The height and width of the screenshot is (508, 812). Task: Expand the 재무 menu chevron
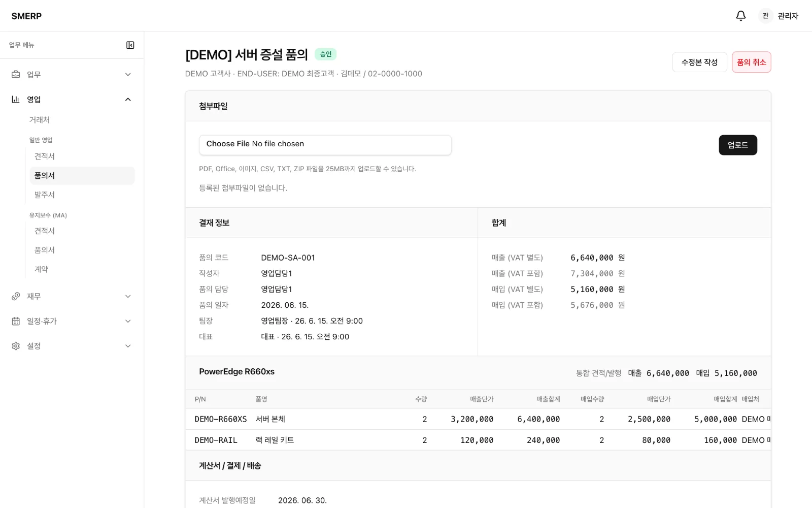pyautogui.click(x=128, y=296)
